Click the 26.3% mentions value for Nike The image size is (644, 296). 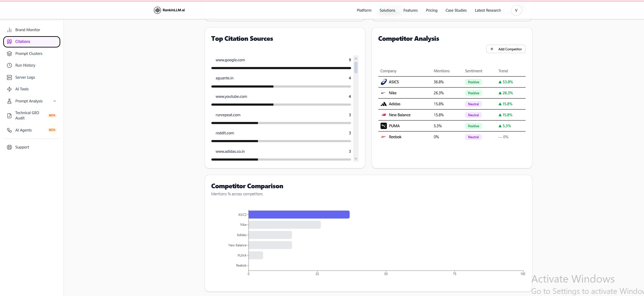439,93
